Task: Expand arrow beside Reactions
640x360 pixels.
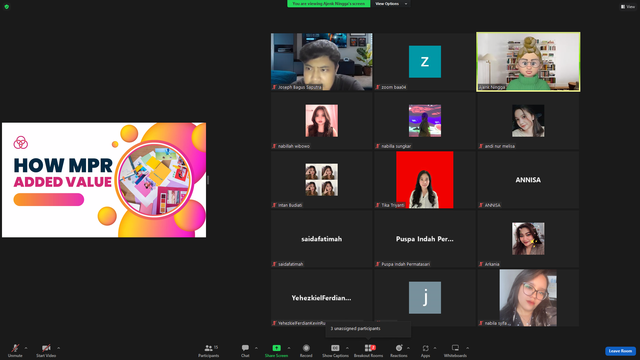Action: point(408,348)
